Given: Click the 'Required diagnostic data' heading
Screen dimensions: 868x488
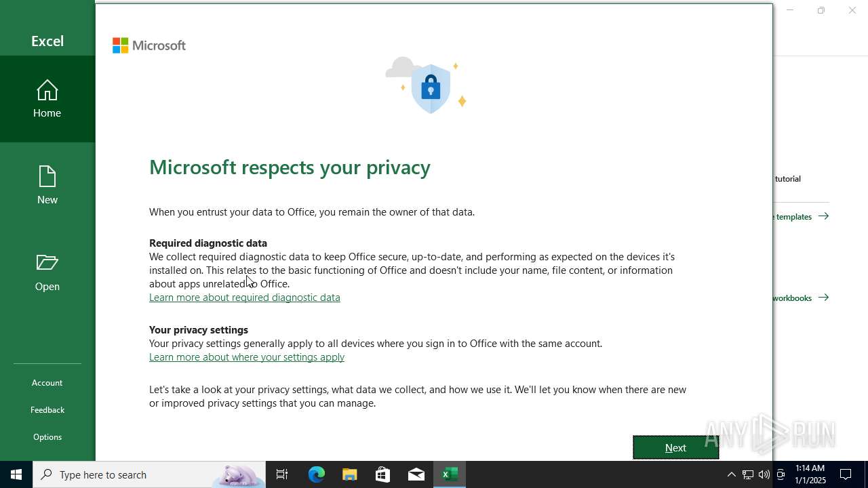Looking at the screenshot, I should (x=208, y=243).
